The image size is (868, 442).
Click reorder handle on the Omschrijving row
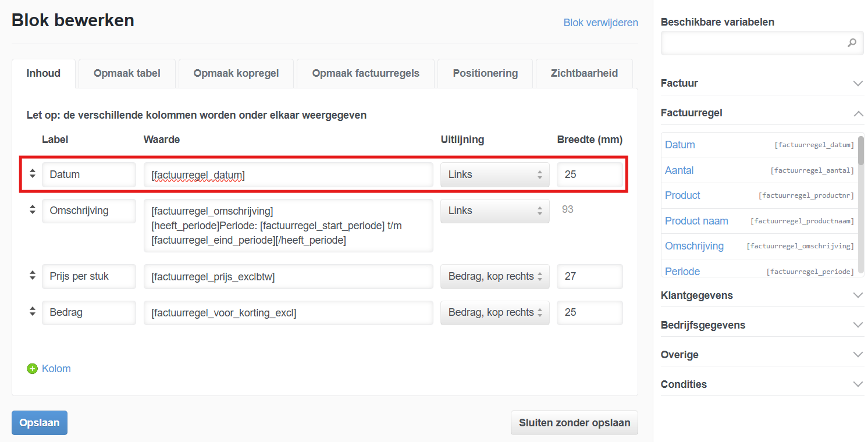click(33, 211)
